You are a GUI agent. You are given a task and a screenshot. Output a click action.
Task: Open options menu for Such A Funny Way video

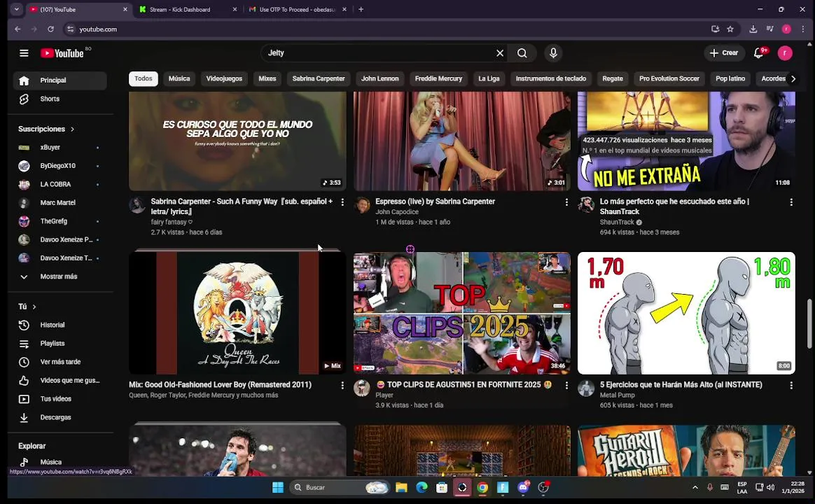pos(342,202)
